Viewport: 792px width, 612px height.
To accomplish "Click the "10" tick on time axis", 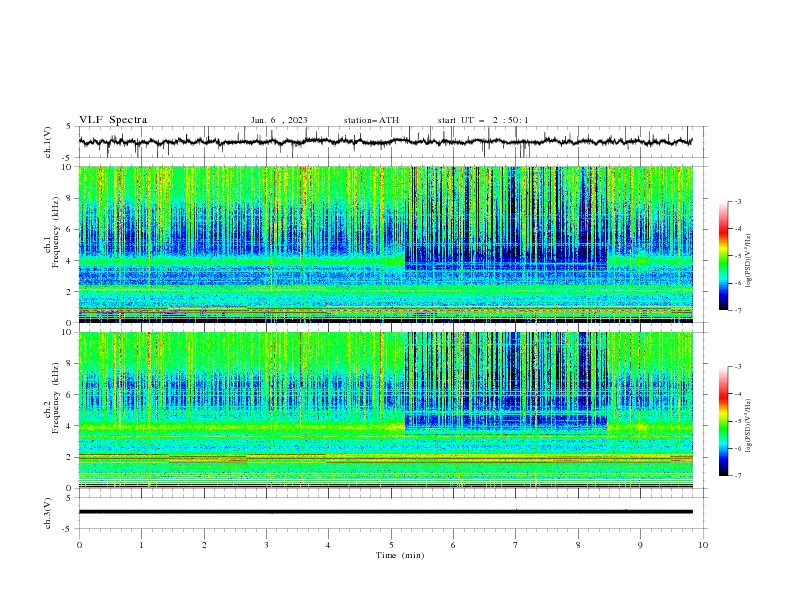I will 703,545.
